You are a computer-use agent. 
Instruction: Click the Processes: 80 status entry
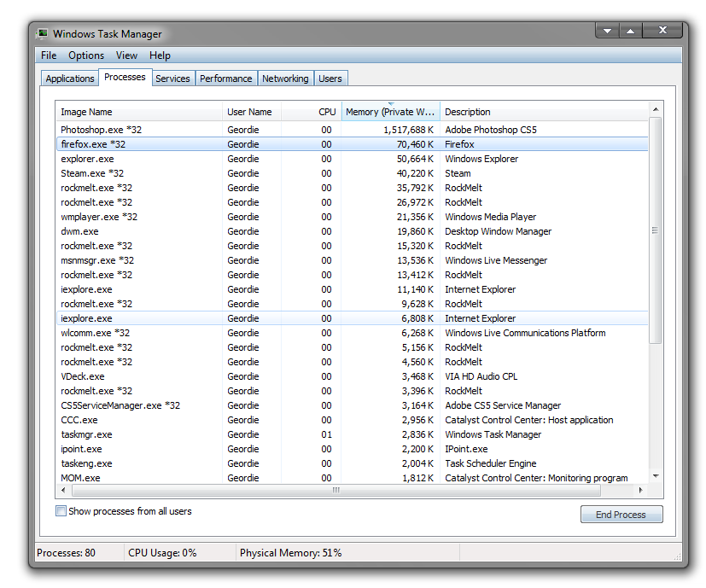click(x=66, y=552)
